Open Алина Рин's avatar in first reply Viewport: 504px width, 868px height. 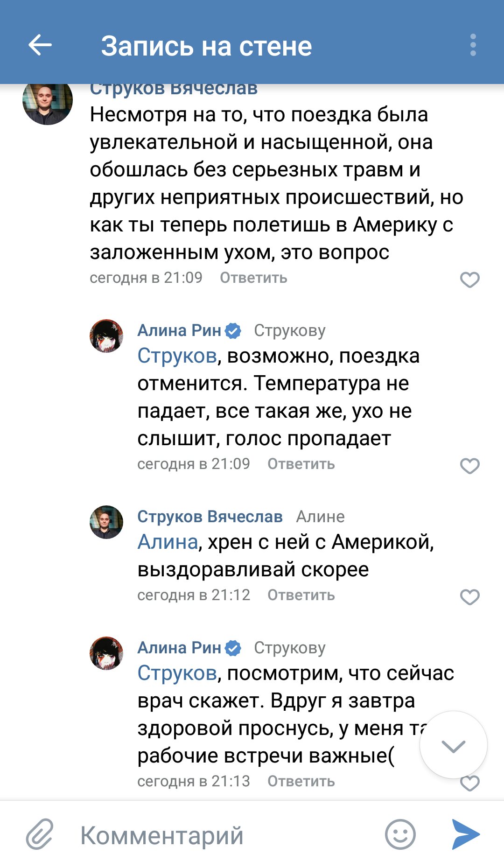tap(106, 336)
